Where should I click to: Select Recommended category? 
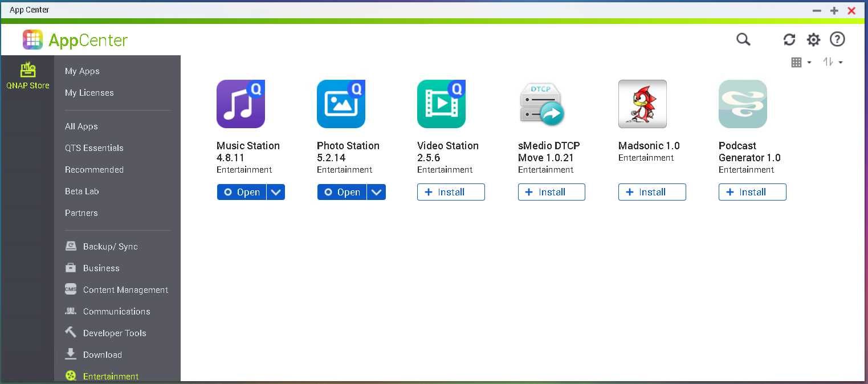pos(94,170)
